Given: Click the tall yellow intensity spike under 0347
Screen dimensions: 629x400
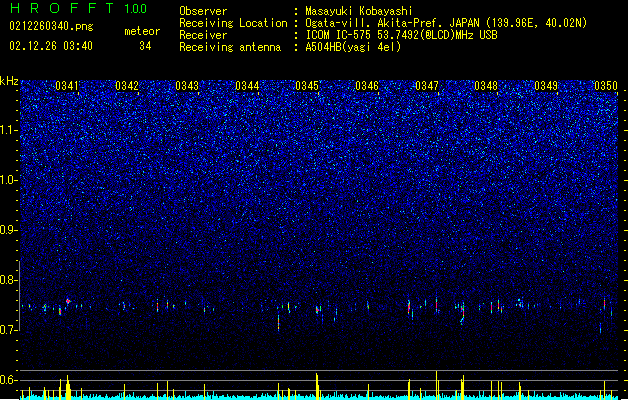Looking at the screenshot, I should coord(436,384).
